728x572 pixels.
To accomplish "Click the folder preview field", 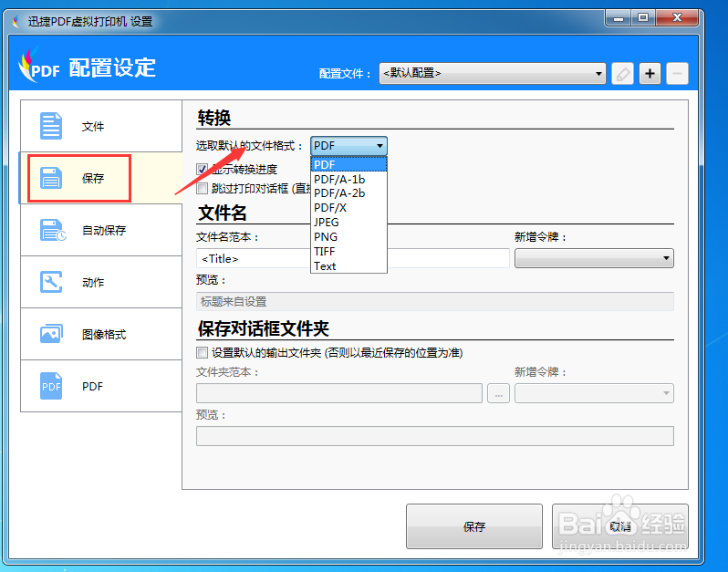I will [x=434, y=436].
